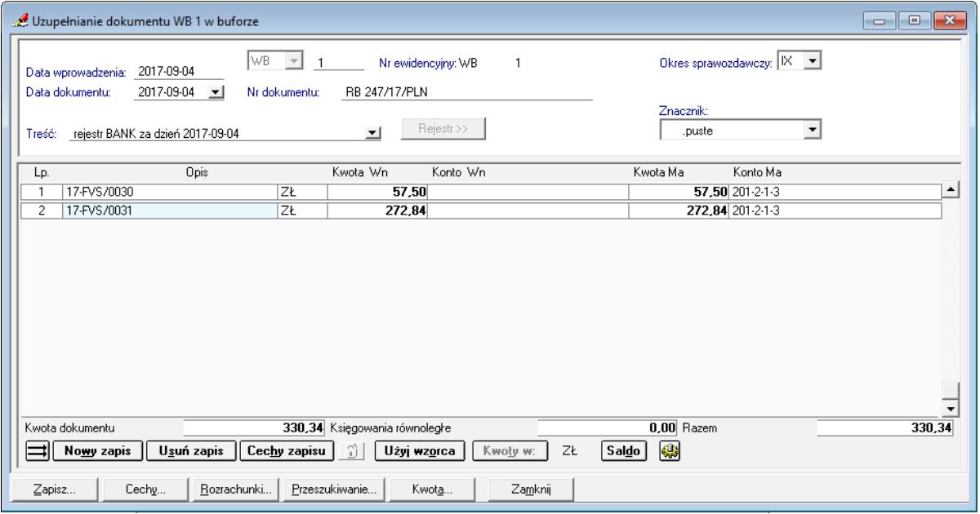Expand the Znacznik combo box
Viewport: 980px width, 514px height.
(811, 129)
